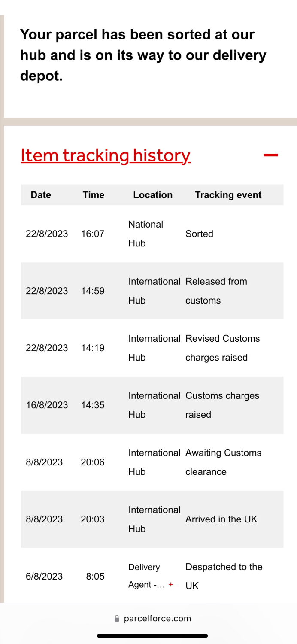Tap the Arrived in the UK event
Viewport: 297px width, 644px height.
[221, 519]
